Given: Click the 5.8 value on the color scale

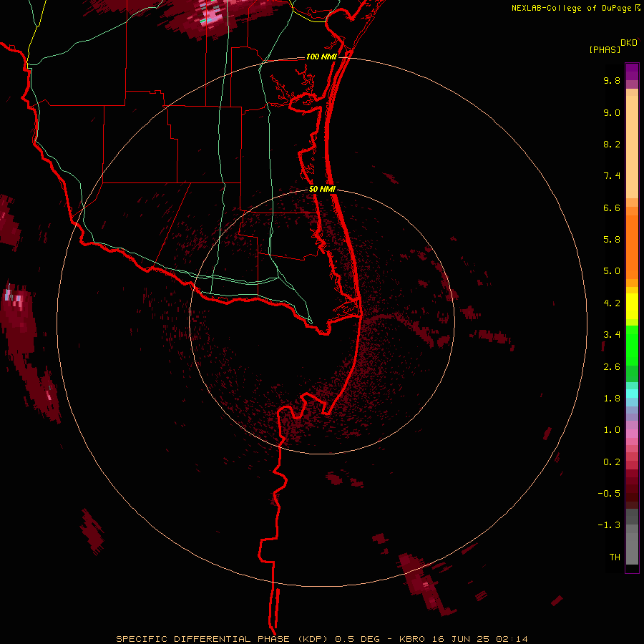Looking at the screenshot, I should pos(612,240).
